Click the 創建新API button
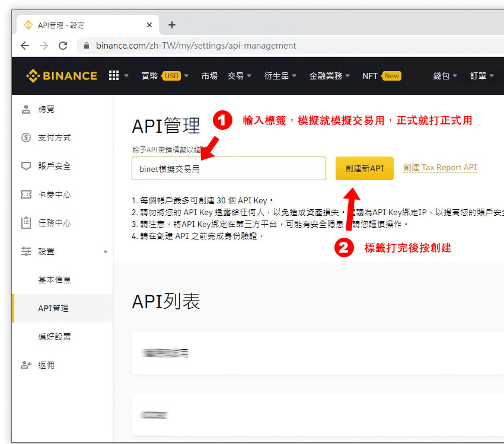Screen dimensions: 504x444 pos(365,168)
